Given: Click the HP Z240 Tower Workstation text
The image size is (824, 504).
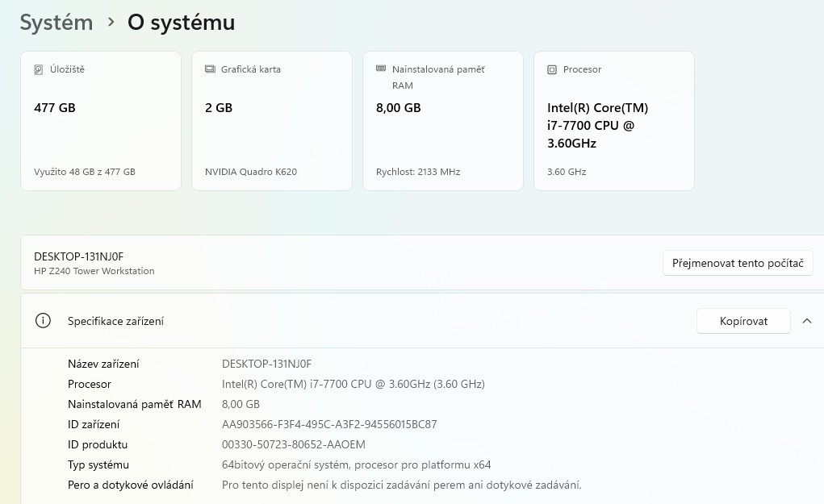Looking at the screenshot, I should pos(94,271).
